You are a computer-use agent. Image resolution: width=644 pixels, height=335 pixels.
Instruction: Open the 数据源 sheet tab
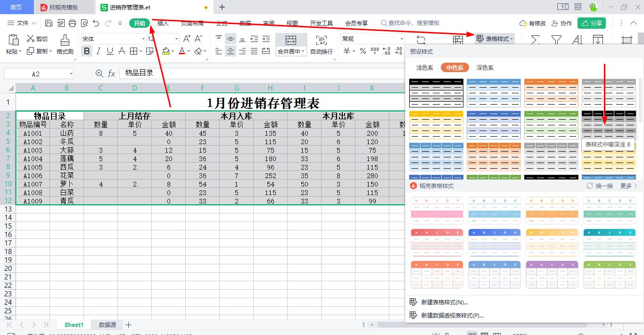point(107,325)
